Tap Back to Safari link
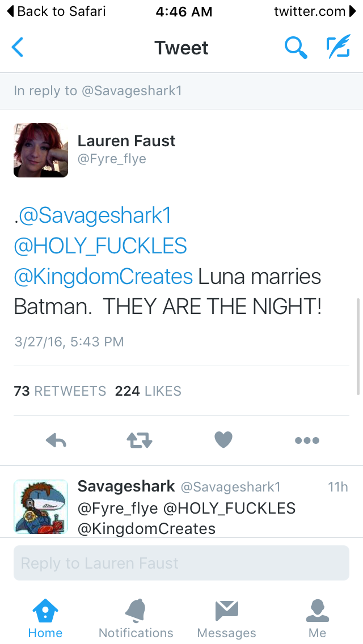The width and height of the screenshot is (363, 644). click(x=56, y=11)
